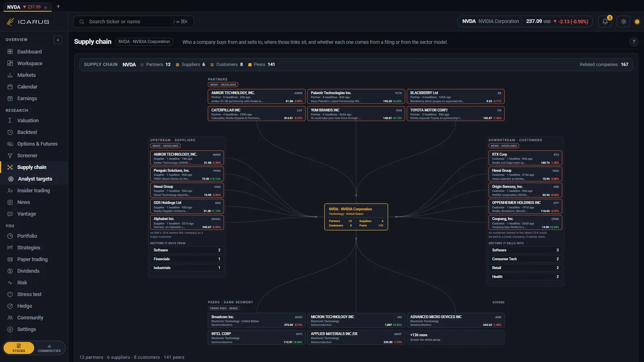Click the Dashboard icon in sidebar
644x362 pixels.
pyautogui.click(x=10, y=52)
